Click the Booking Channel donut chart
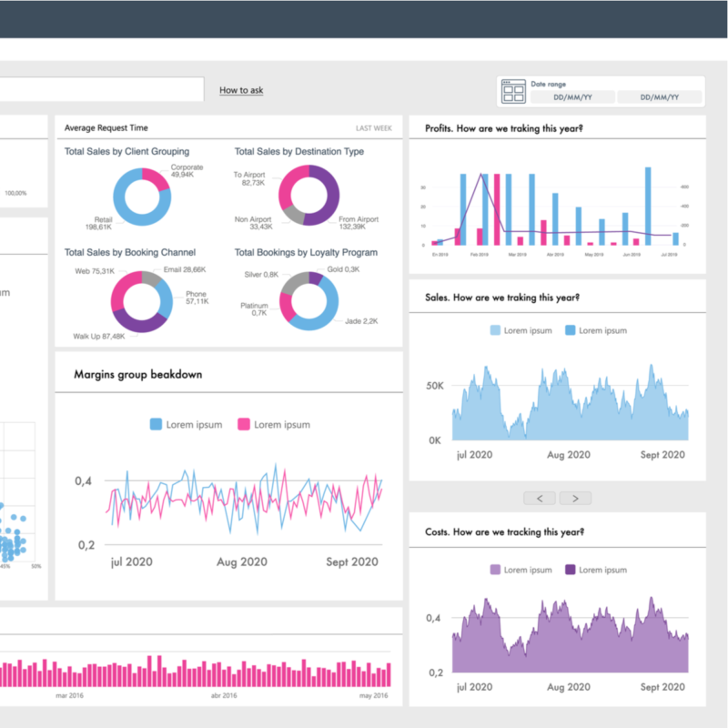The image size is (728, 728). (x=142, y=302)
